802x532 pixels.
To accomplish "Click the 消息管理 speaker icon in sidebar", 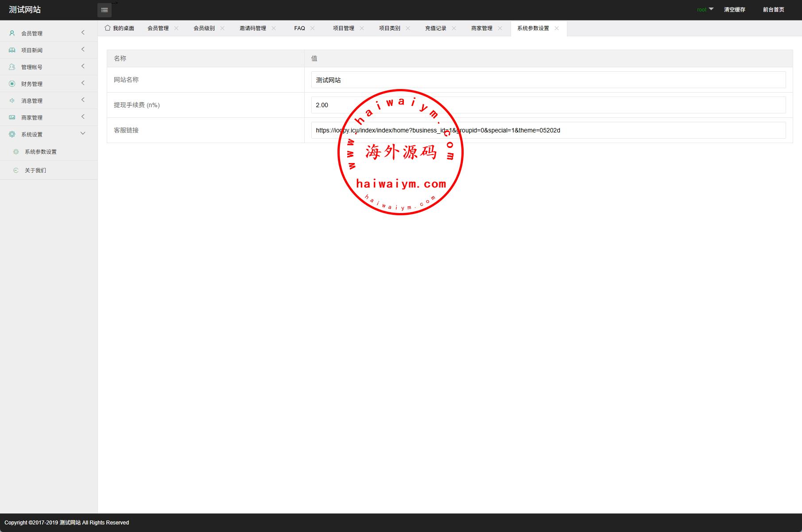I will (12, 101).
